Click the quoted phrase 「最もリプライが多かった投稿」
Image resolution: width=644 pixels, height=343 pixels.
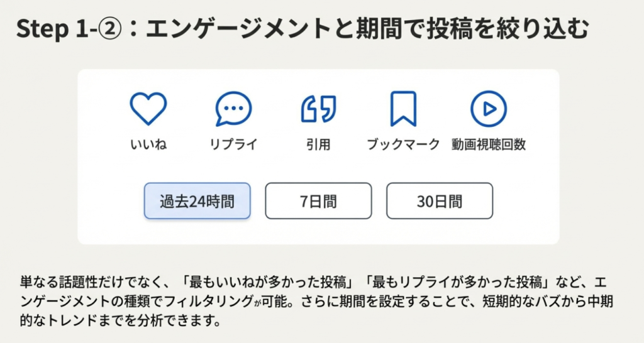click(x=428, y=282)
